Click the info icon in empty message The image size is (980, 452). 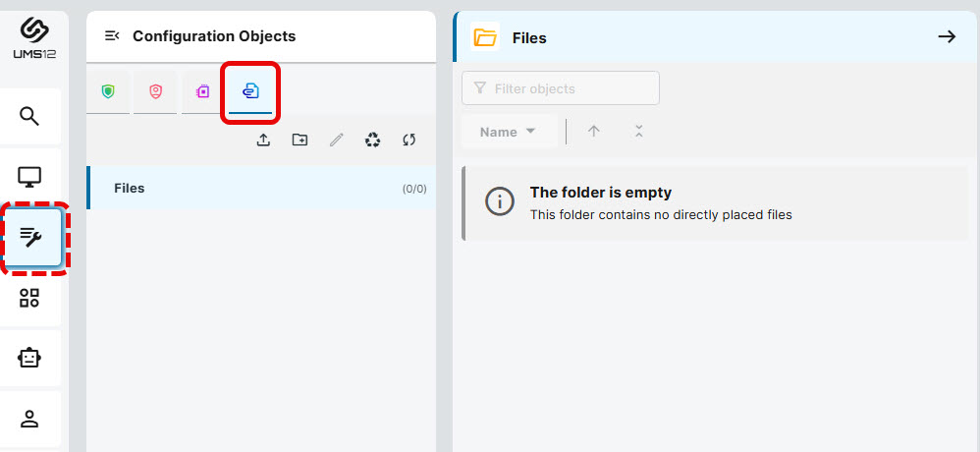[500, 202]
